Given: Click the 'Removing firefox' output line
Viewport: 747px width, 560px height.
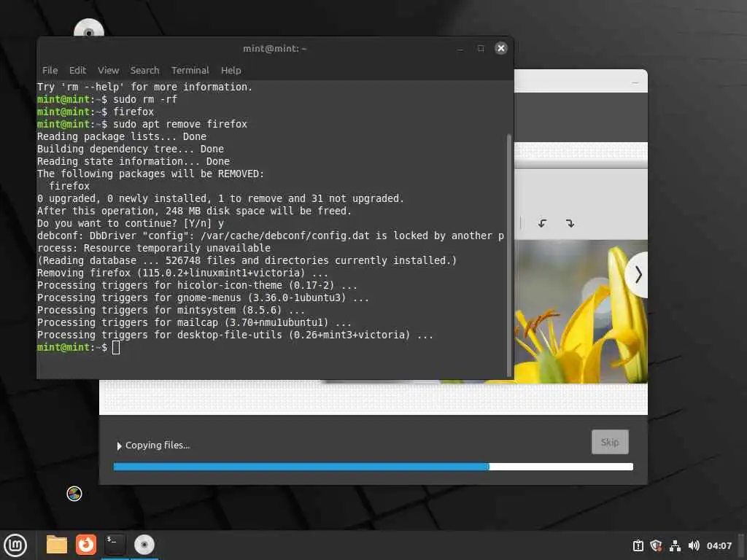Looking at the screenshot, I should tap(182, 273).
